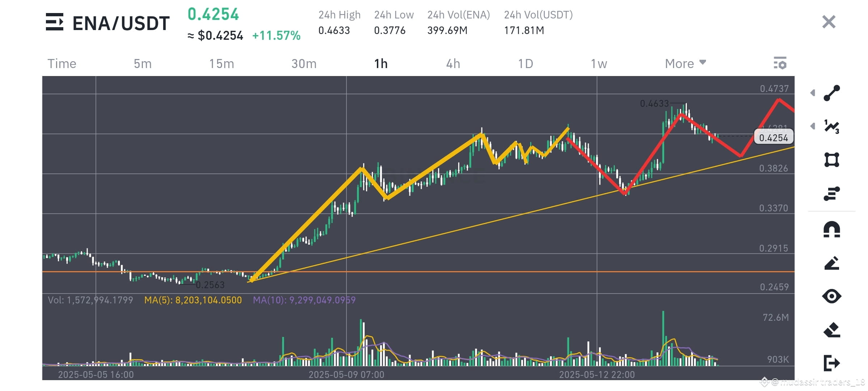Select the eraser to delete drawings
The image size is (868, 391).
point(831,330)
